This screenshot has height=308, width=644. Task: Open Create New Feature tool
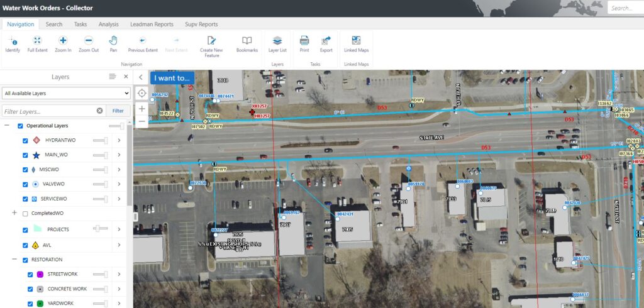(211, 47)
